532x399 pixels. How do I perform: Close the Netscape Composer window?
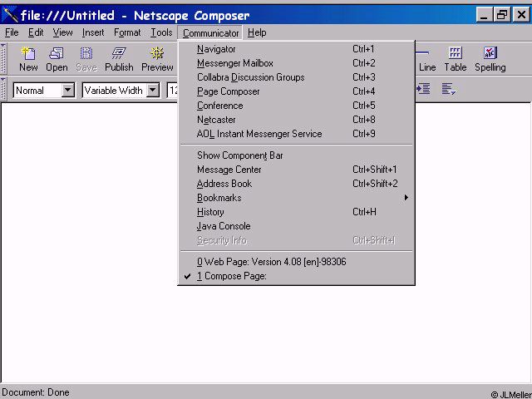tap(521, 15)
